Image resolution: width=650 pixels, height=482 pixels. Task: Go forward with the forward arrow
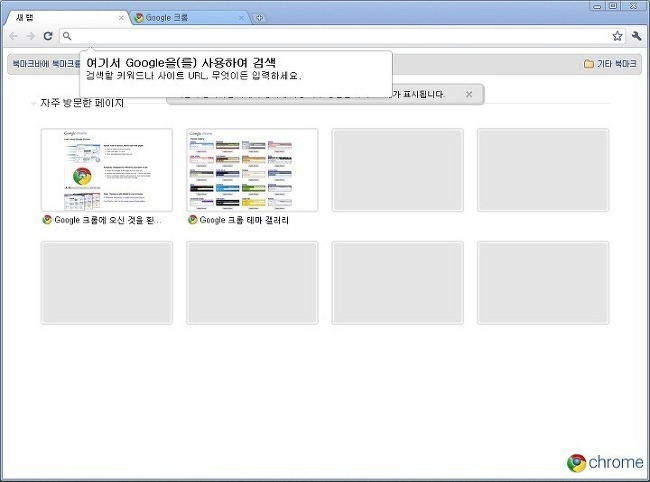point(31,36)
